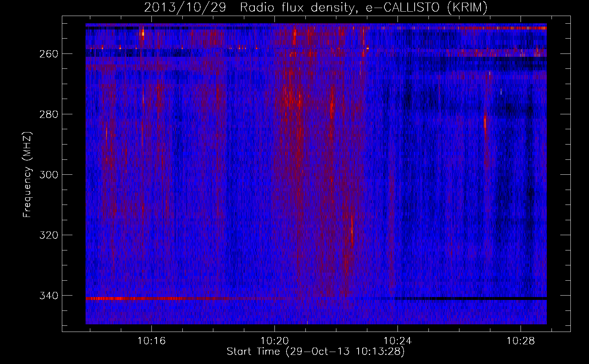Select the 10:20 time tick label
The height and width of the screenshot is (364, 589).
[274, 341]
